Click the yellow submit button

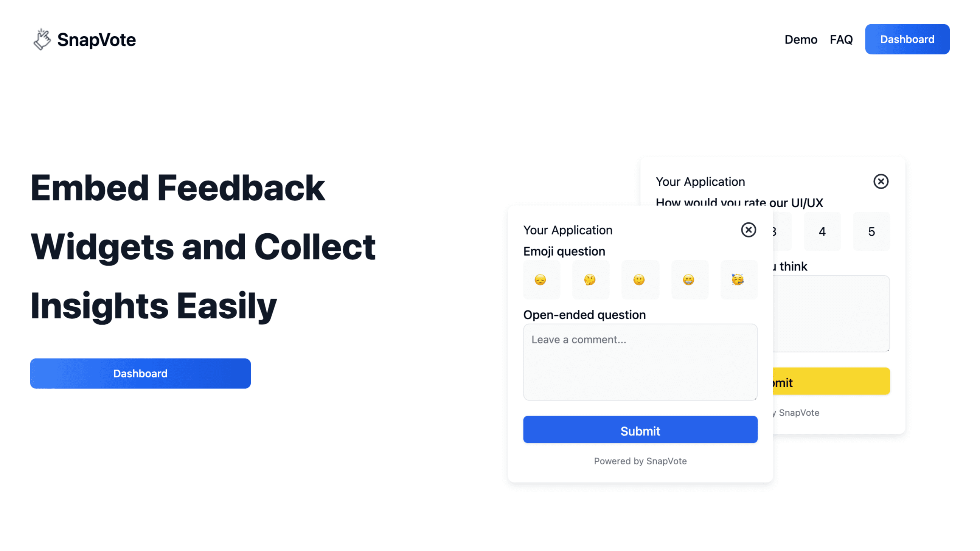point(831,382)
